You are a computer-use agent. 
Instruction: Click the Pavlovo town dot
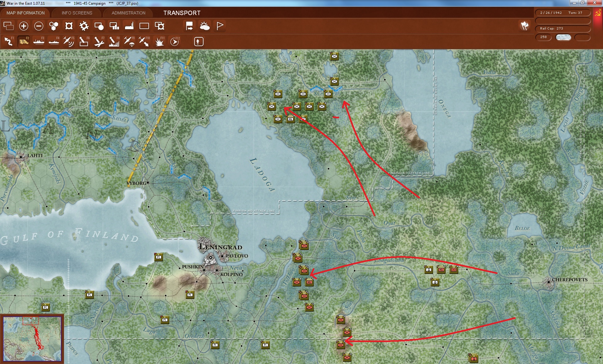pyautogui.click(x=222, y=256)
